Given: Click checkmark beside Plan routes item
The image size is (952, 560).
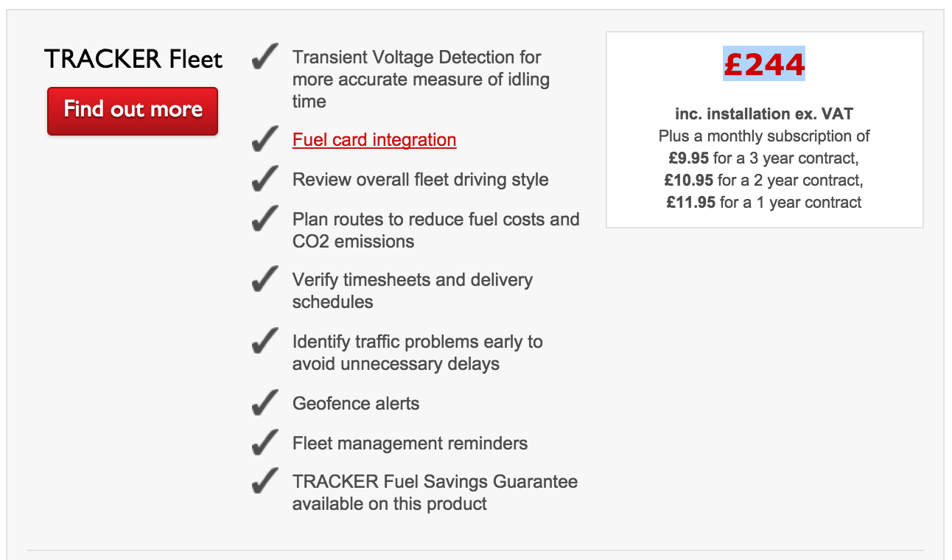Looking at the screenshot, I should pos(265,219).
